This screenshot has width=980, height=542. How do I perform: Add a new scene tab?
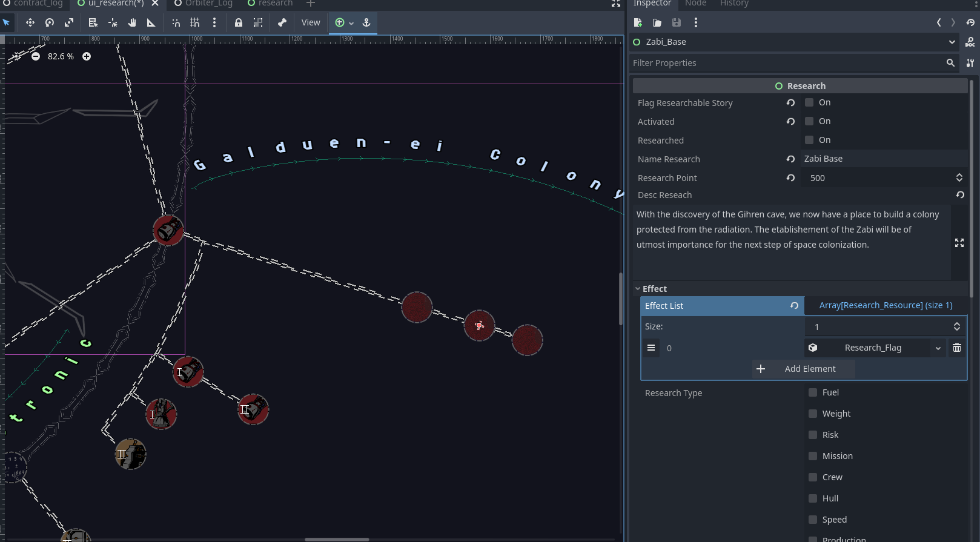pos(311,4)
